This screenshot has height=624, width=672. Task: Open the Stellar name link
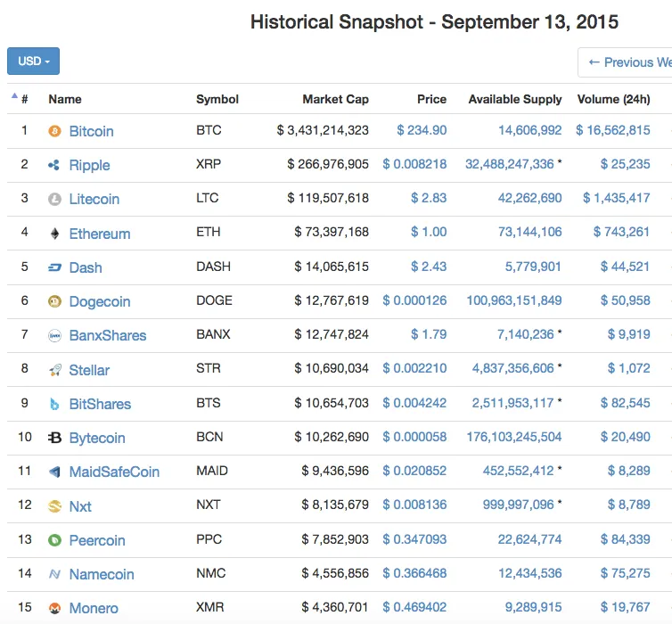(89, 370)
